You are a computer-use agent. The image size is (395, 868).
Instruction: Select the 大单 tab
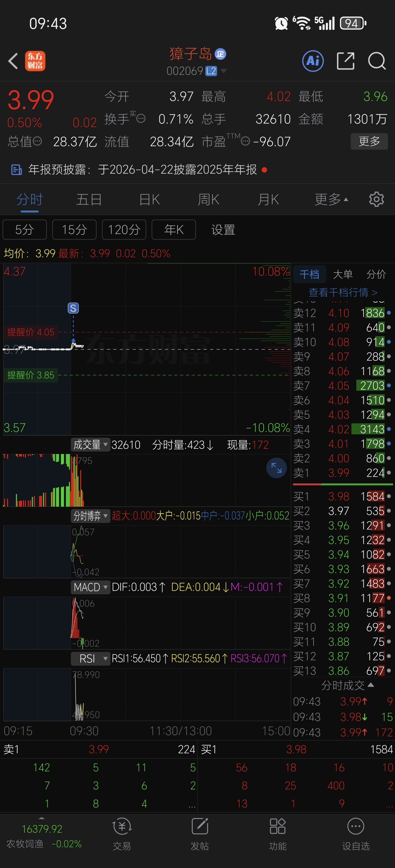point(343,274)
